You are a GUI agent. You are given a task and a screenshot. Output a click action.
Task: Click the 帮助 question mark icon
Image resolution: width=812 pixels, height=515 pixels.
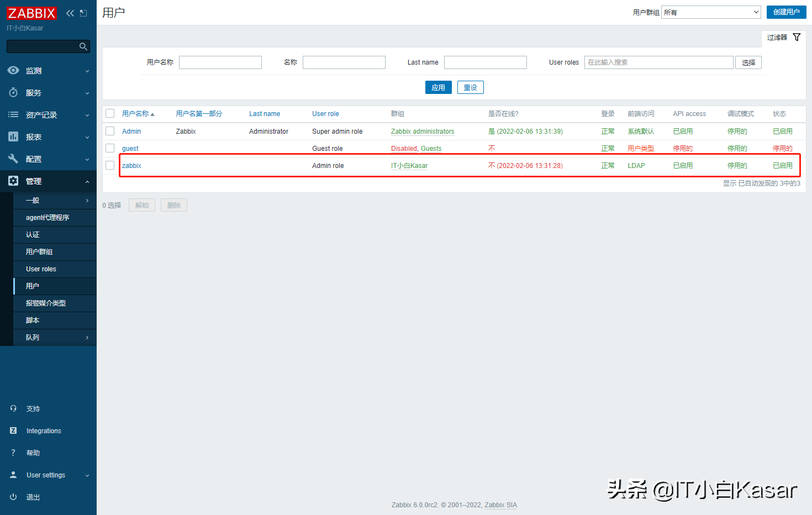[13, 453]
